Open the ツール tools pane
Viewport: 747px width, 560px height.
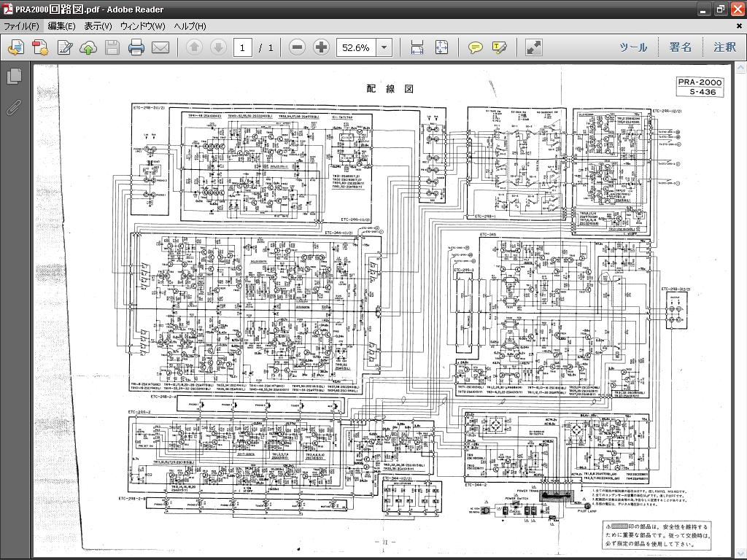pos(633,47)
